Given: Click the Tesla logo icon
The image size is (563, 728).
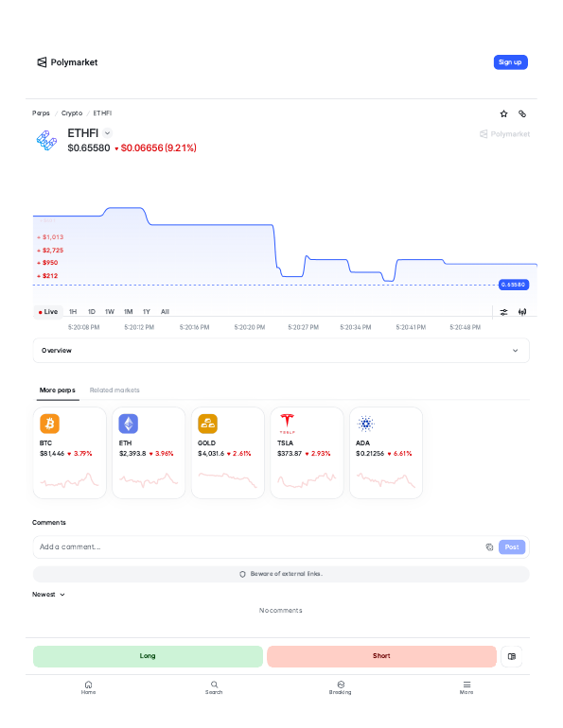Looking at the screenshot, I should pyautogui.click(x=287, y=424).
